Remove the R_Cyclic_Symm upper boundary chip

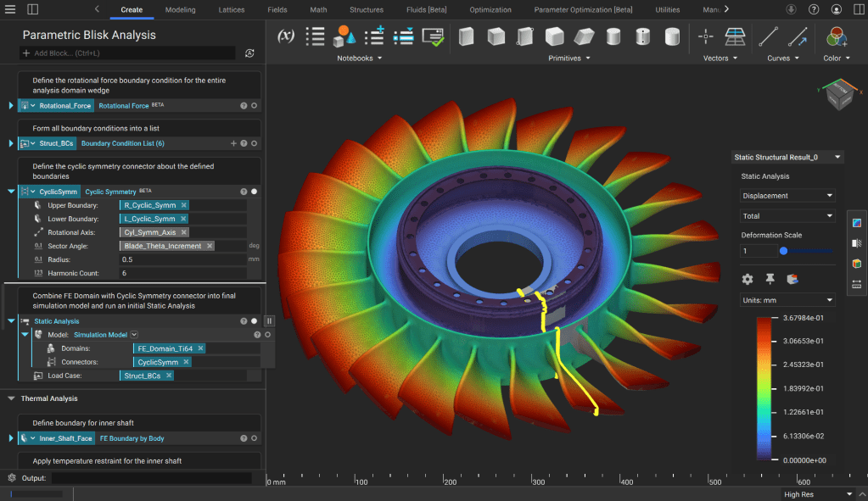point(184,205)
